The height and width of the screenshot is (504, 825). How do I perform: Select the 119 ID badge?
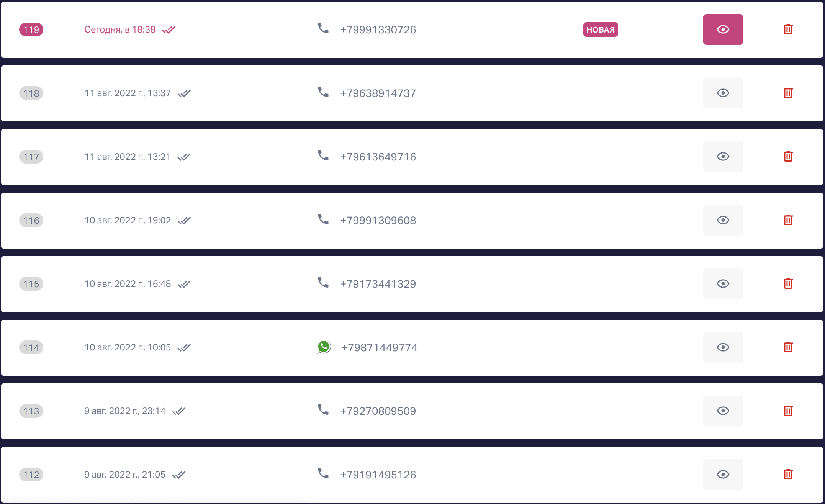click(x=31, y=29)
